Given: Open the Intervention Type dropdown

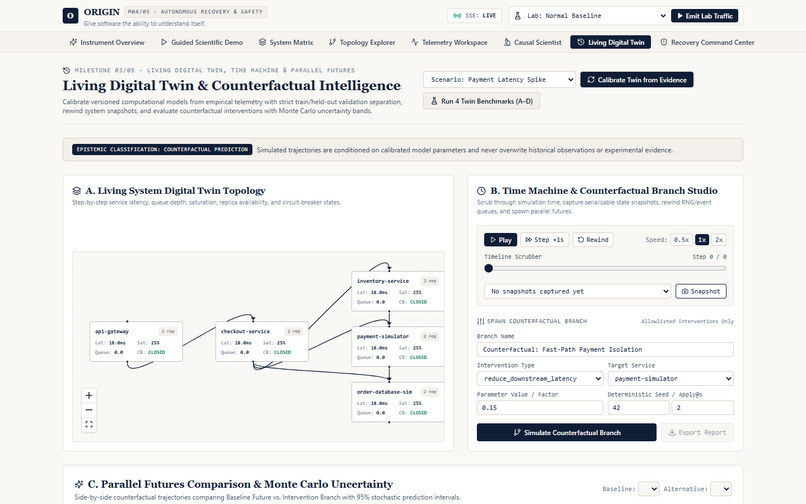Looking at the screenshot, I should pyautogui.click(x=540, y=379).
